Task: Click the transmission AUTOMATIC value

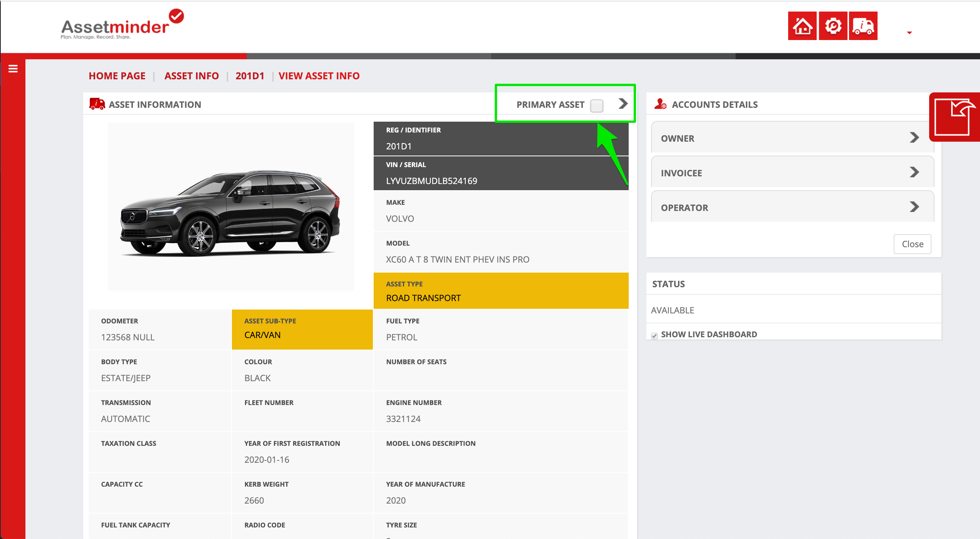Action: point(125,419)
